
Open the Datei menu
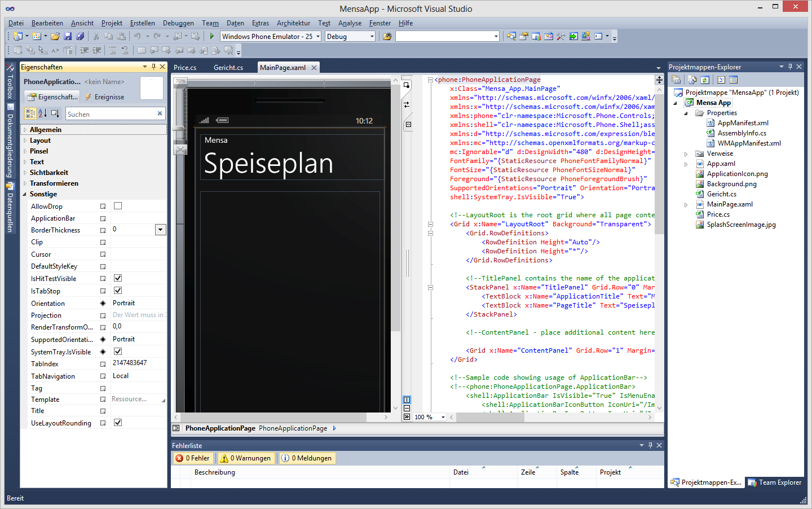16,23
